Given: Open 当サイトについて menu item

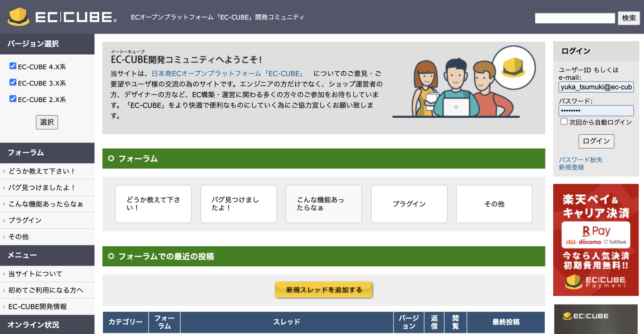Looking at the screenshot, I should click(35, 274).
